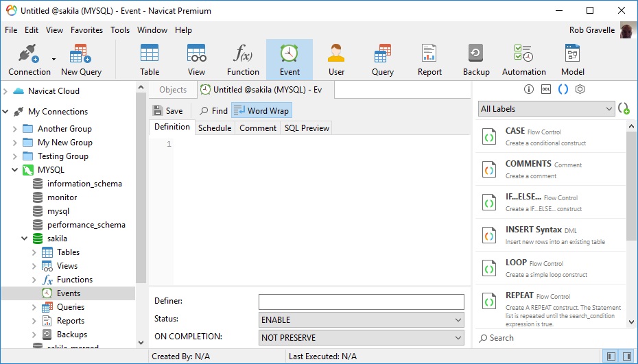Select the Event toolbar icon
638x364 pixels.
click(x=290, y=60)
